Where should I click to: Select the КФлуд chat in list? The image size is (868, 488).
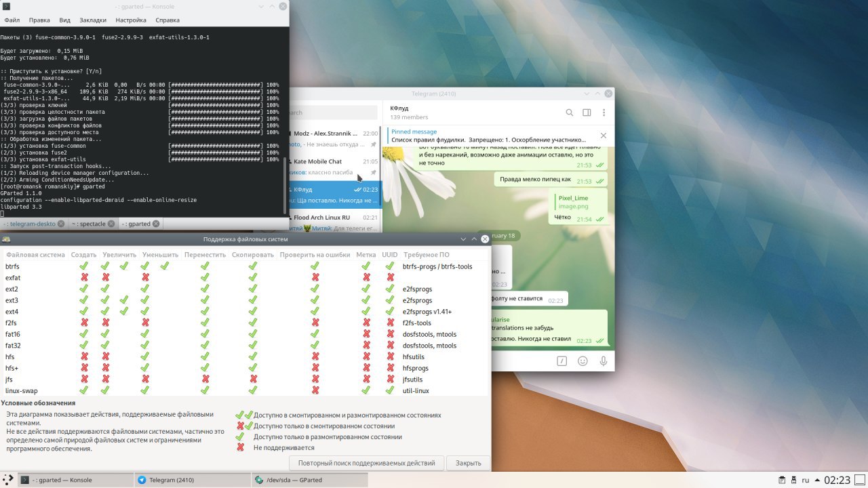click(x=334, y=195)
